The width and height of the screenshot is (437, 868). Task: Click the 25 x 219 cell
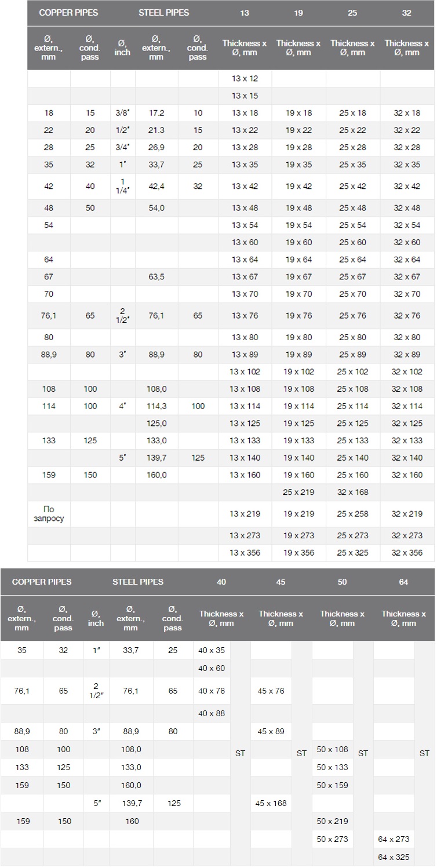[298, 492]
